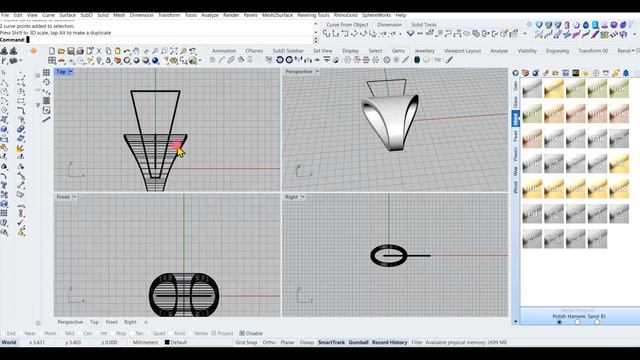Enable the Near osnap checkbox
Image resolution: width=640 pixels, height=360 pixels.
pyautogui.click(x=21, y=333)
